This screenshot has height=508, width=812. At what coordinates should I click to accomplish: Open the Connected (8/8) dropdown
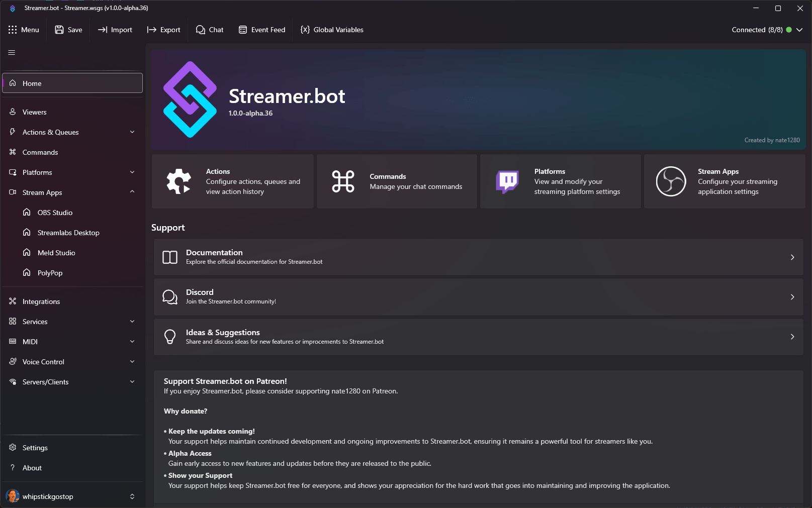pos(799,30)
